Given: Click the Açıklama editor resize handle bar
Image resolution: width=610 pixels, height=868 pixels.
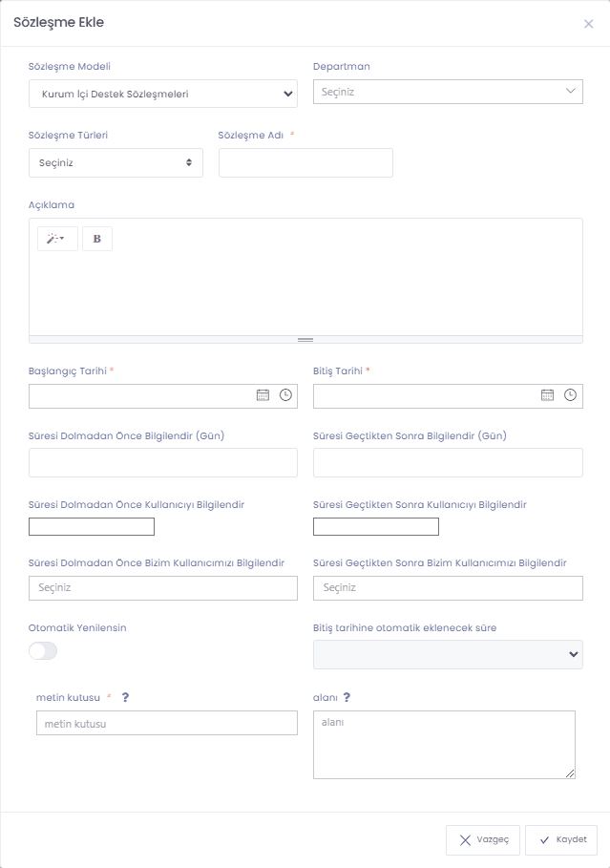Looking at the screenshot, I should click(305, 339).
